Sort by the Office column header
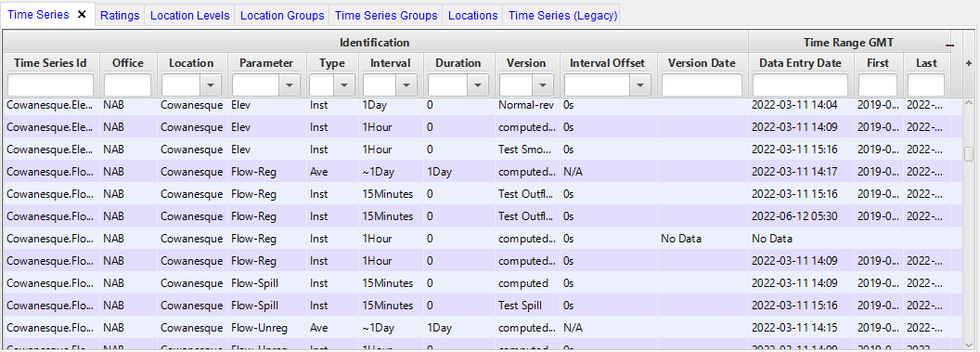Screen dimensions: 980x352 coord(127,62)
